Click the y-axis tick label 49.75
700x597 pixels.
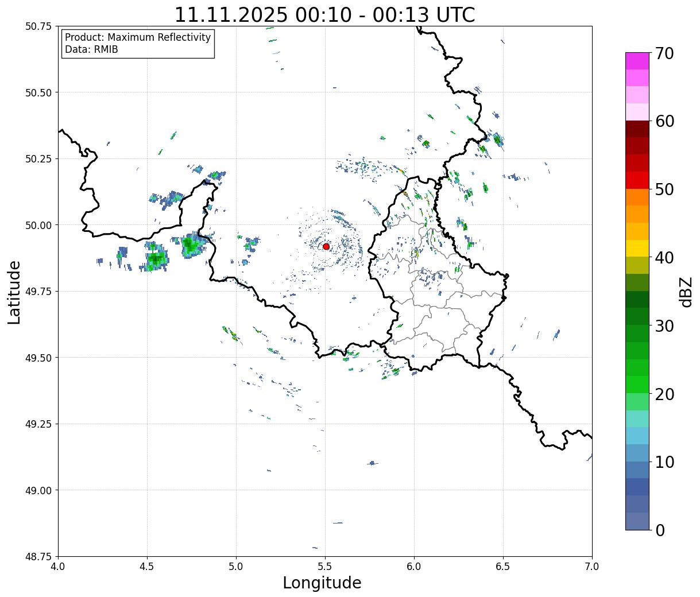tap(38, 292)
